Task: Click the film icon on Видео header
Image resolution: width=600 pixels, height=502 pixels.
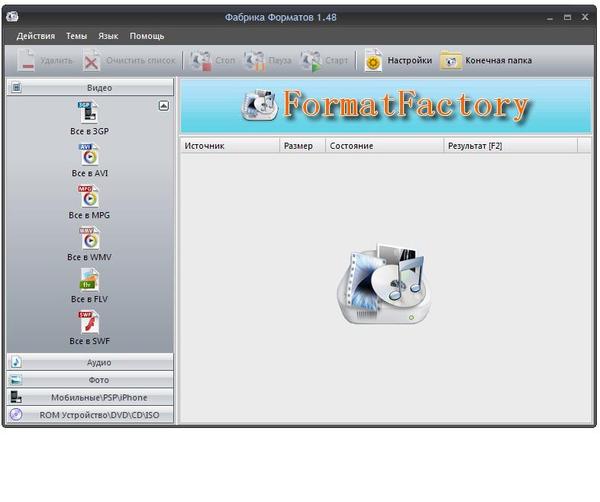Action: point(16,88)
